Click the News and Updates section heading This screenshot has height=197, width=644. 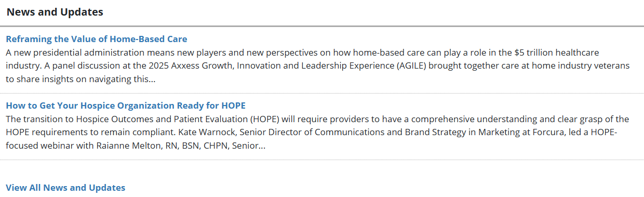pos(55,12)
